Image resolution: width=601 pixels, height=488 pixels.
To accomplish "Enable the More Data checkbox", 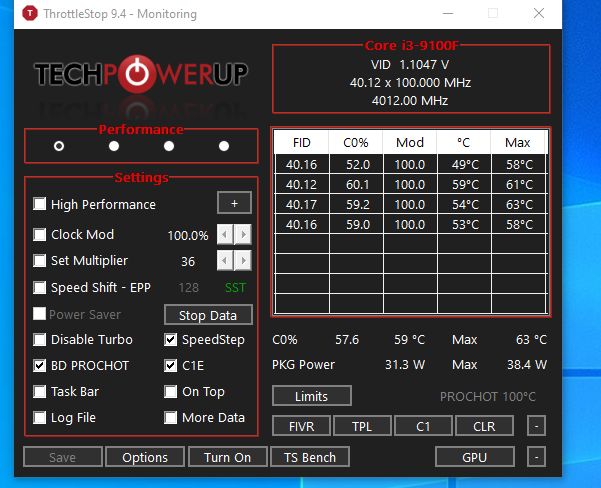I will 171,417.
